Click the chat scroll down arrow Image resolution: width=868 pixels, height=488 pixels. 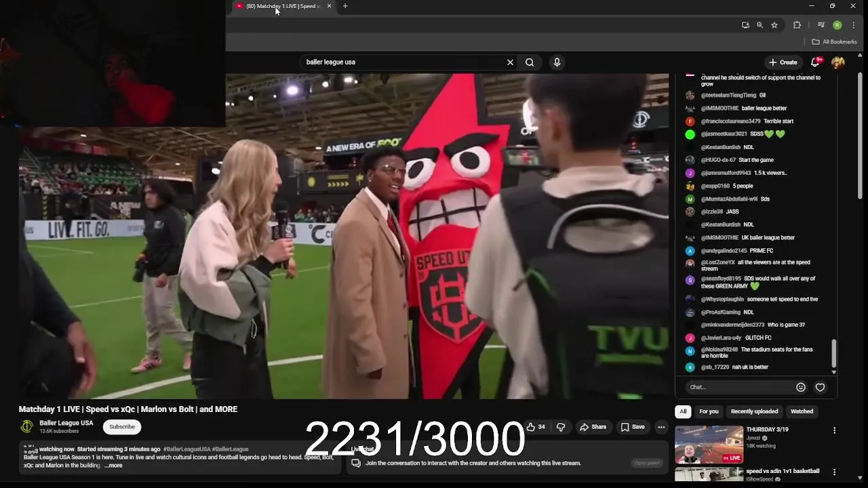coord(834,371)
